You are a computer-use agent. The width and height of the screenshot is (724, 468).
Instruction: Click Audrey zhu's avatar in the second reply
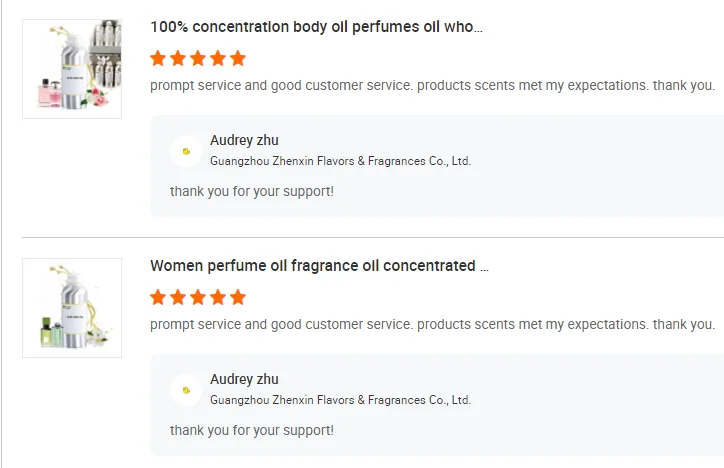coord(186,390)
